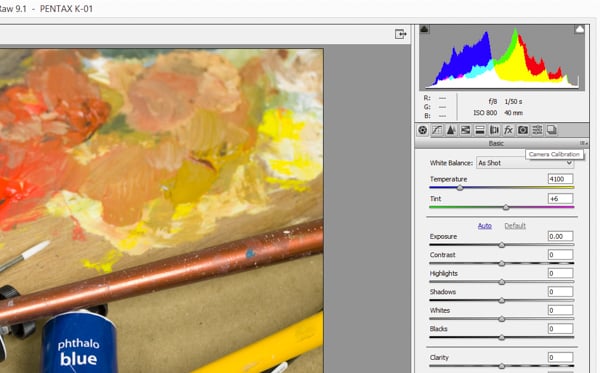Open the Lens Corrections panel icon

click(494, 130)
